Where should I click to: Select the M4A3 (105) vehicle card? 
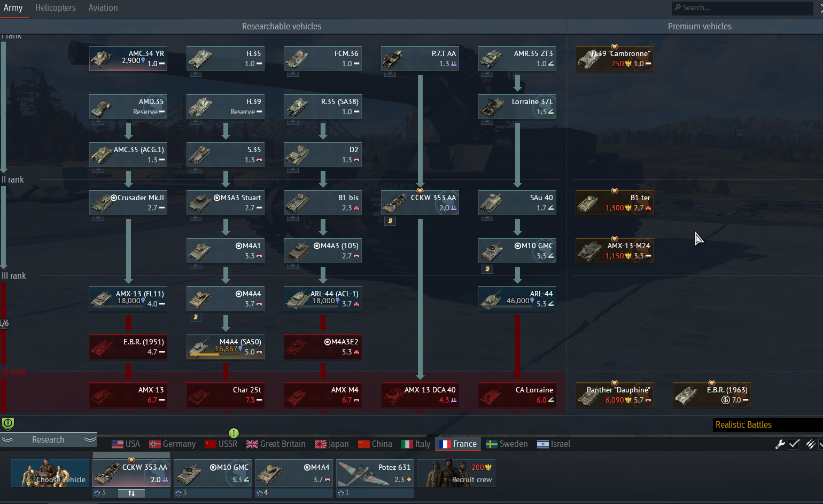coord(323,251)
